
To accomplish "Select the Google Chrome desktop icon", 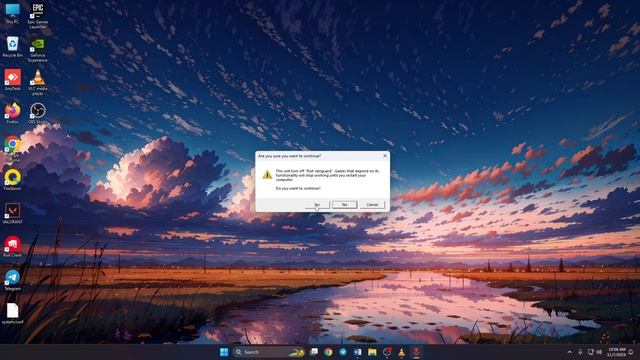I will click(x=12, y=148).
